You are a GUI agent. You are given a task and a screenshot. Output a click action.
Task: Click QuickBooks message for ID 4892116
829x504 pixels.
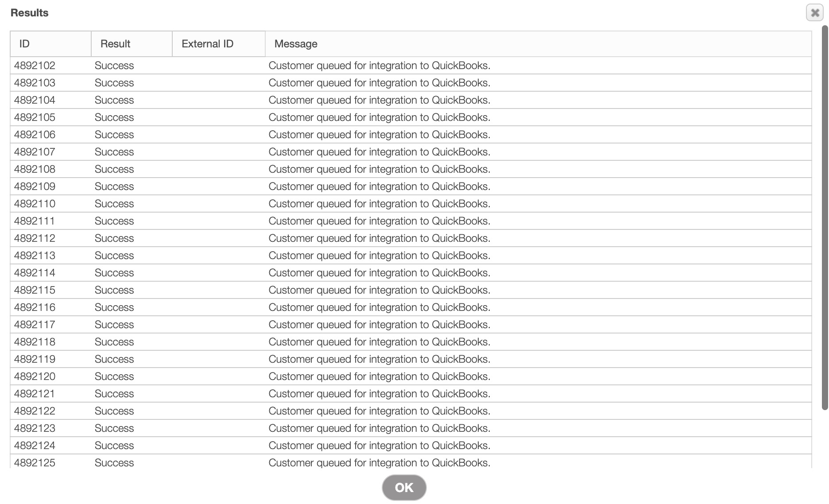379,307
